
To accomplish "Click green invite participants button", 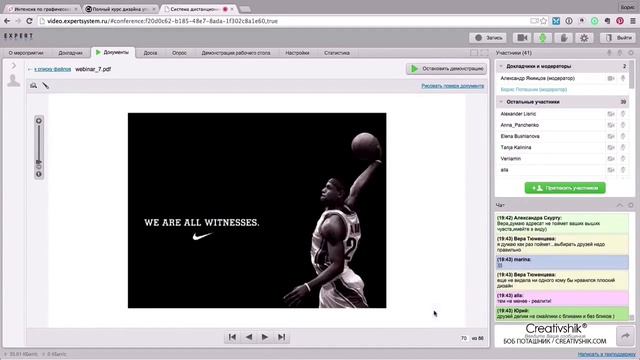I will 565,188.
